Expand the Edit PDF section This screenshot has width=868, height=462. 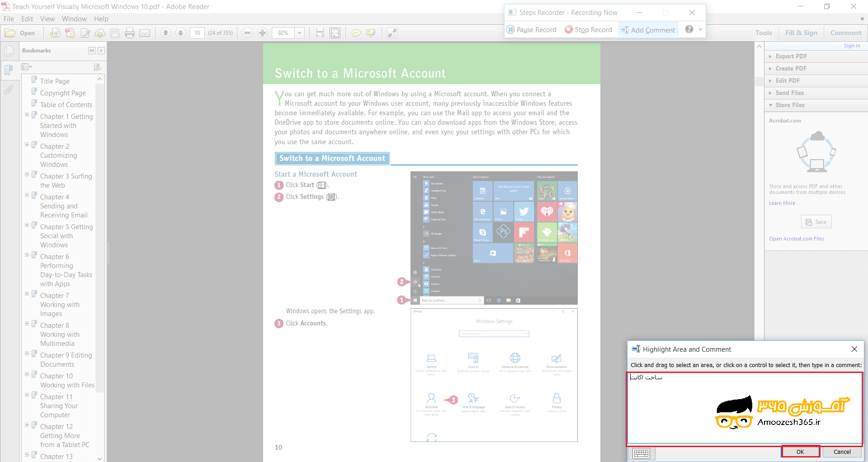click(816, 80)
